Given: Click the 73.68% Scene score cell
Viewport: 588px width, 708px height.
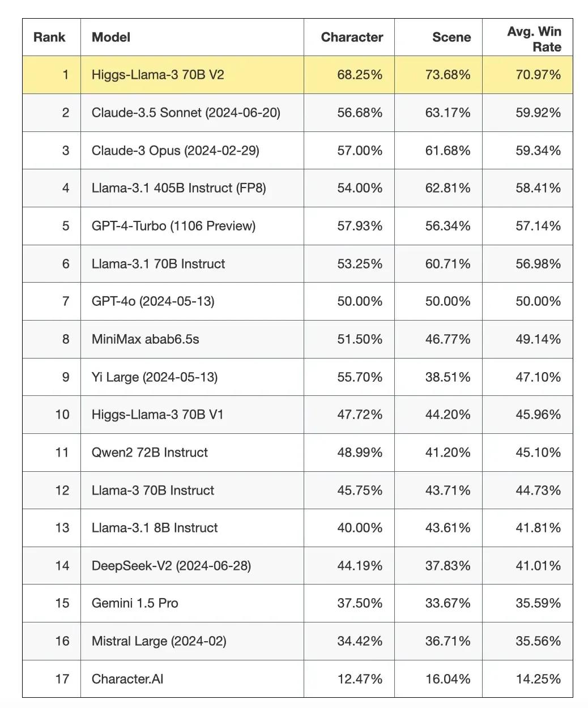Looking at the screenshot, I should (x=448, y=75).
